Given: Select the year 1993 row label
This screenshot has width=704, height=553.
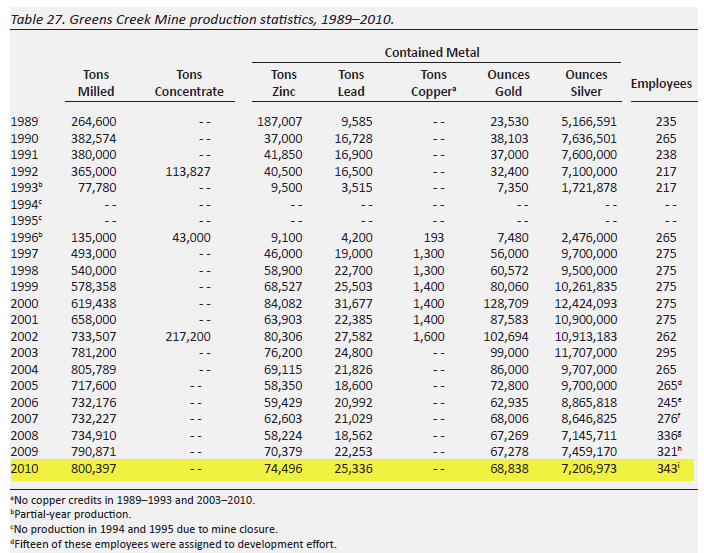Looking at the screenshot, I should (x=26, y=188).
